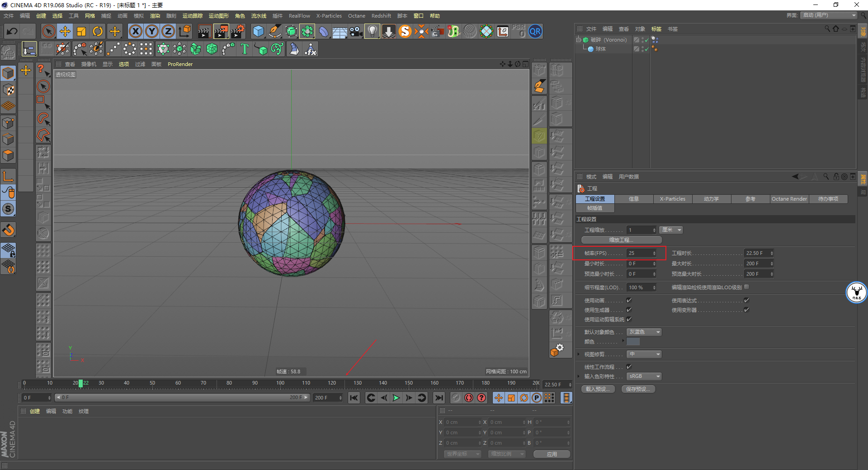
Task: Activate the Rotate tool
Action: (x=98, y=32)
